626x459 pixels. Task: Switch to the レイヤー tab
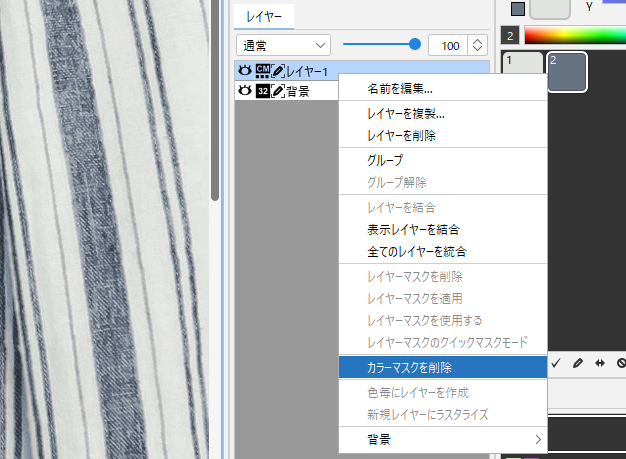pyautogui.click(x=264, y=16)
